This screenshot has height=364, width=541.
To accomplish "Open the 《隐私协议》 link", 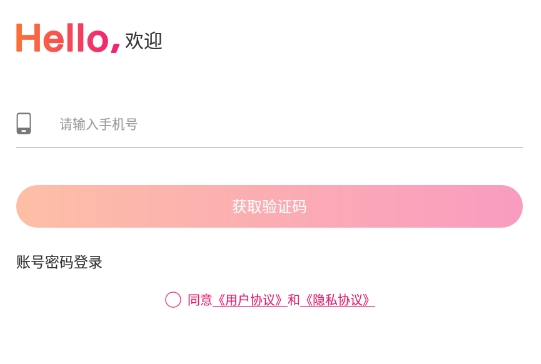I will (337, 300).
